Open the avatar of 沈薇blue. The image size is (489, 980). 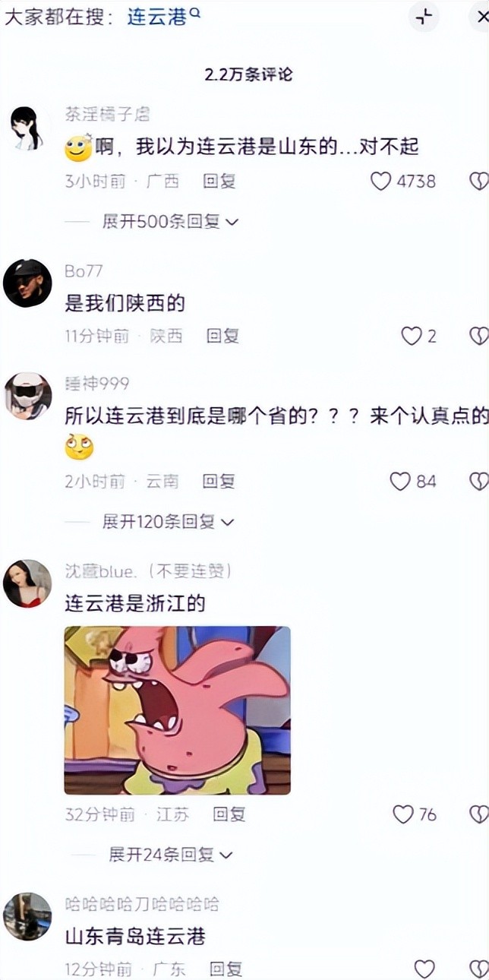pos(27,583)
